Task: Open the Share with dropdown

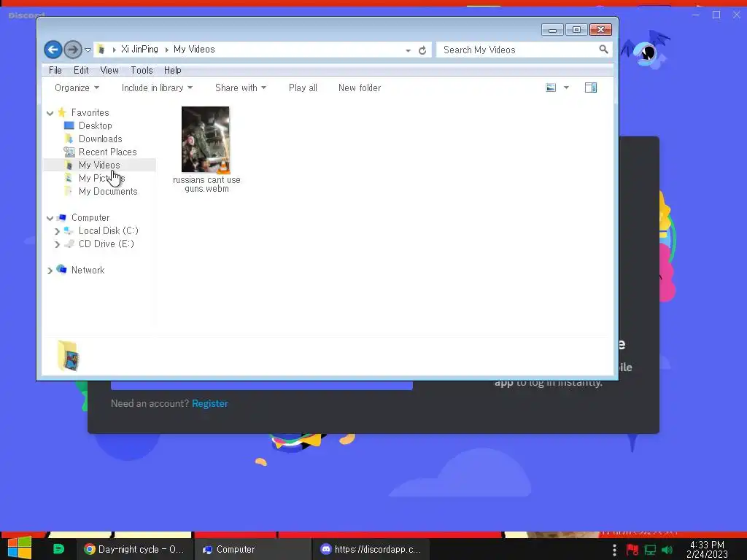Action: [241, 87]
